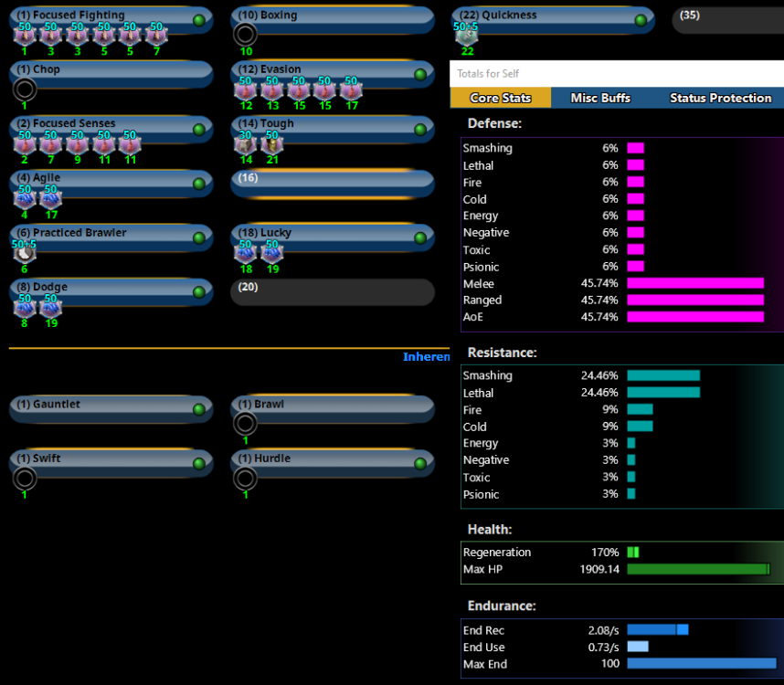Click the empty enhancement slot under Brawl
This screenshot has width=784, height=685.
(x=245, y=424)
